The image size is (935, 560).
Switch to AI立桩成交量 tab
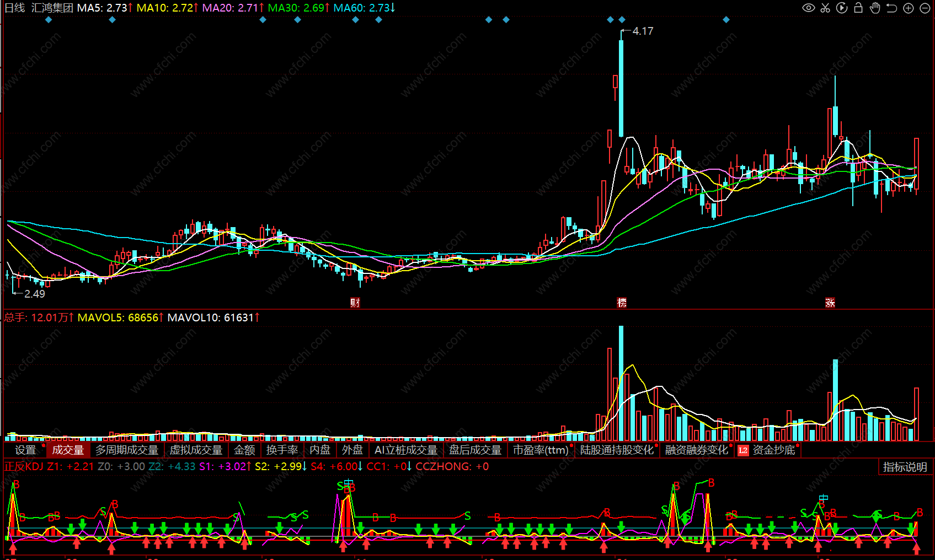[x=406, y=450]
